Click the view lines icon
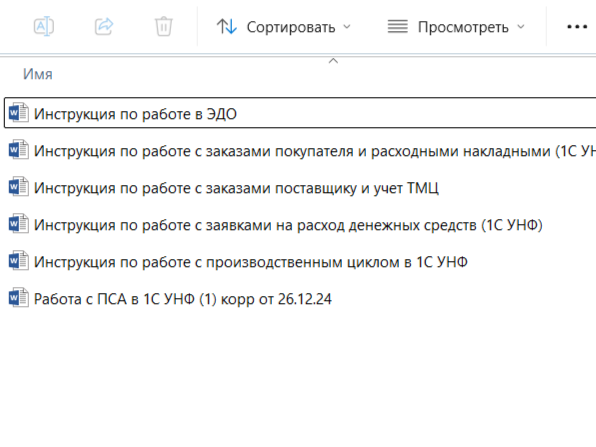This screenshot has width=596, height=447. [398, 27]
